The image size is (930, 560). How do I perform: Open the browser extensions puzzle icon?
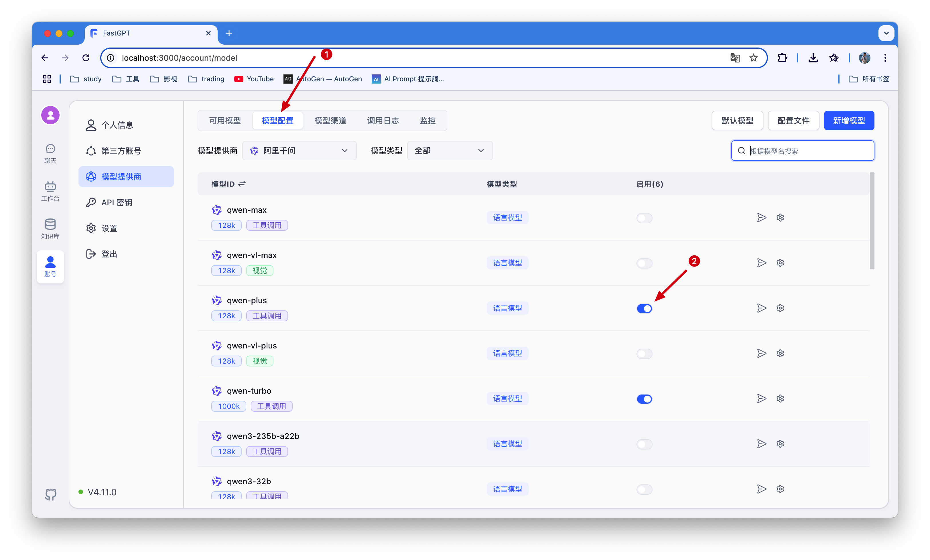coord(782,58)
